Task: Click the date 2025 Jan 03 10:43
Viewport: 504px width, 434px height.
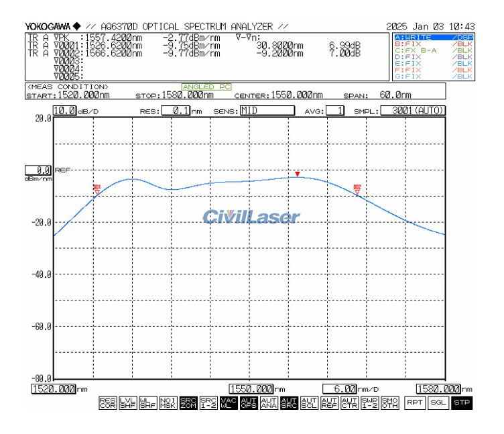Action: tap(431, 26)
